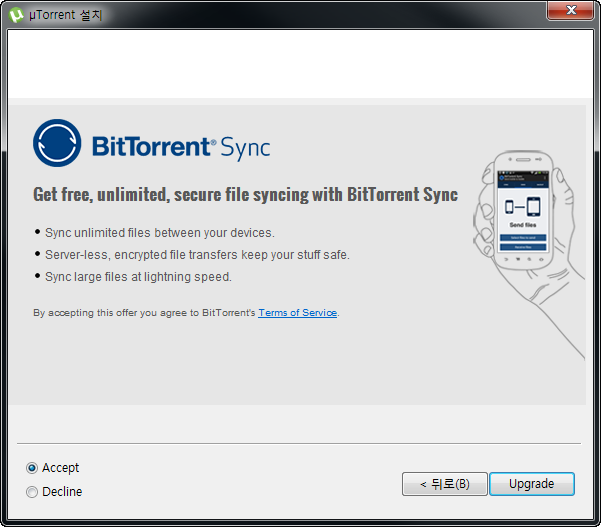Click the BitTorrent Sync circular logo
The height and width of the screenshot is (527, 601).
click(x=57, y=143)
